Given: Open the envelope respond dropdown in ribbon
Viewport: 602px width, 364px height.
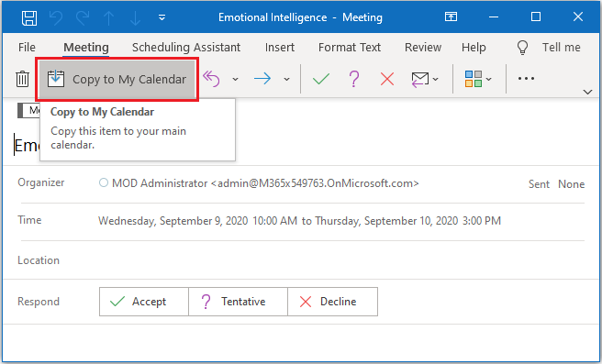Looking at the screenshot, I should pyautogui.click(x=425, y=79).
